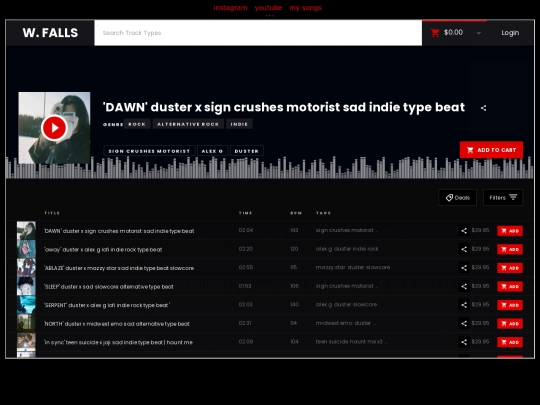
Task: Open the youtube link
Action: (x=268, y=8)
